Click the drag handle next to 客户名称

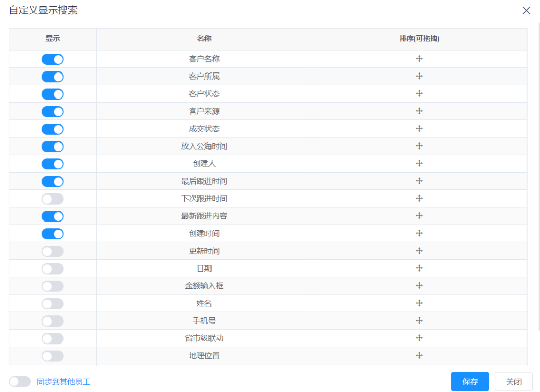coord(419,59)
